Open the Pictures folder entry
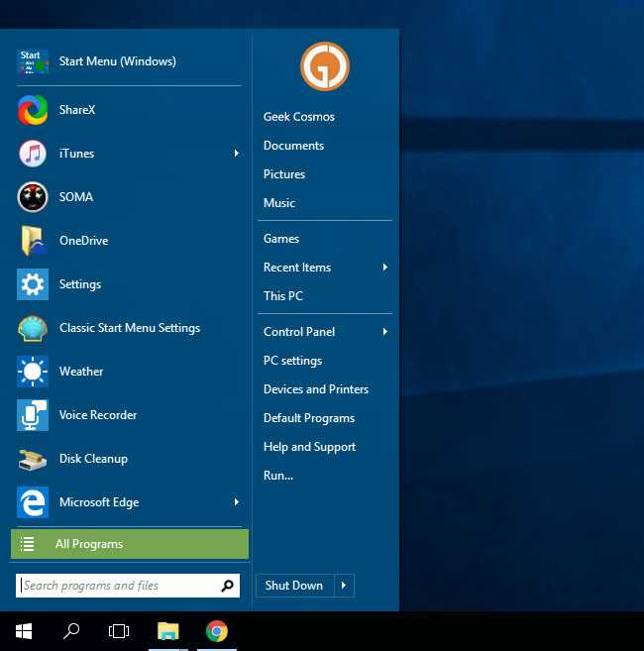The height and width of the screenshot is (651, 644). pos(284,174)
